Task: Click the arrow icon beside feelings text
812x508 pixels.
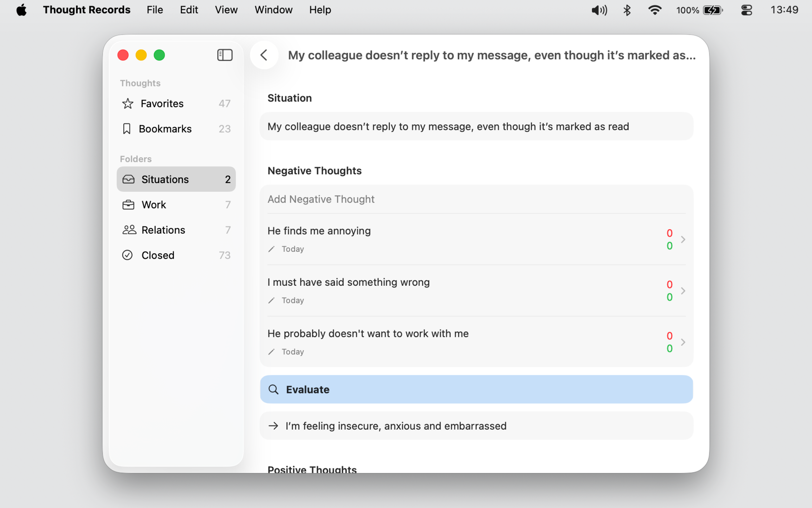Action: (273, 426)
